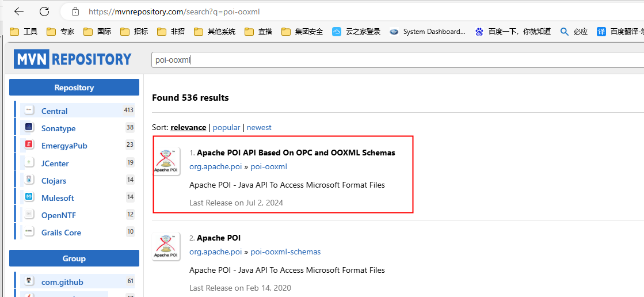Open 'Apache POI API Based On OPC' result title
644x297 pixels.
tap(296, 153)
